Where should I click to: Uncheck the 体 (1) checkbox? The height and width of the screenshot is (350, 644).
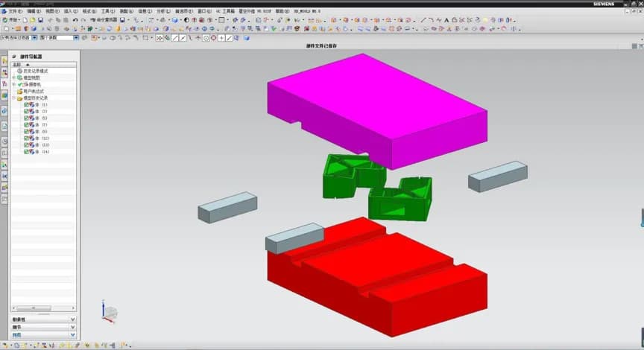(x=26, y=105)
